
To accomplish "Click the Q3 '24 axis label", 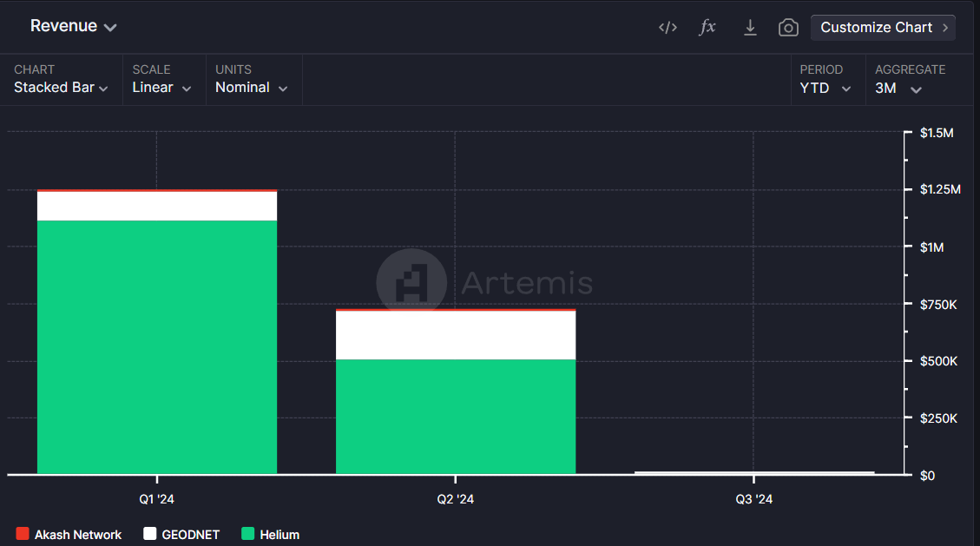I will (x=753, y=499).
